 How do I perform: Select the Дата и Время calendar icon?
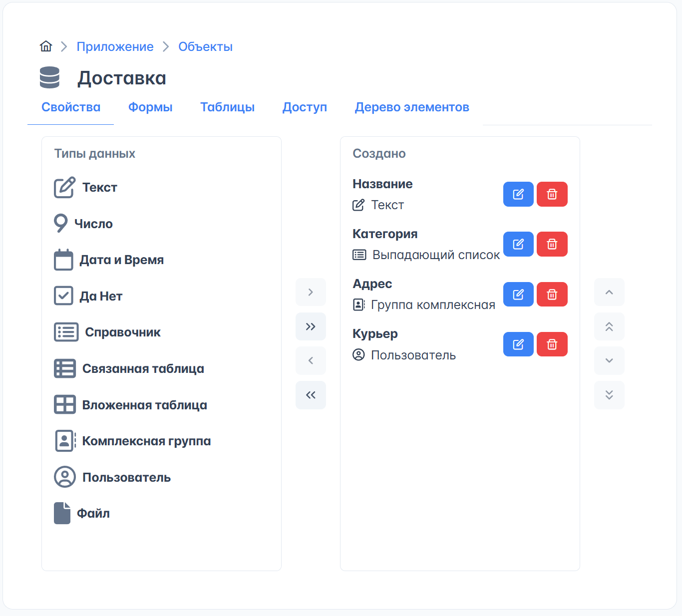click(63, 260)
